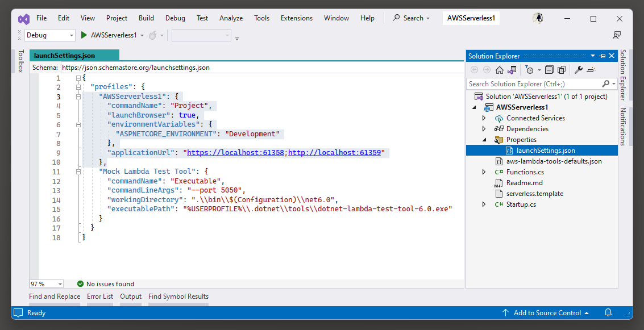Open the Debug configuration dropdown
644x330 pixels.
[72, 35]
